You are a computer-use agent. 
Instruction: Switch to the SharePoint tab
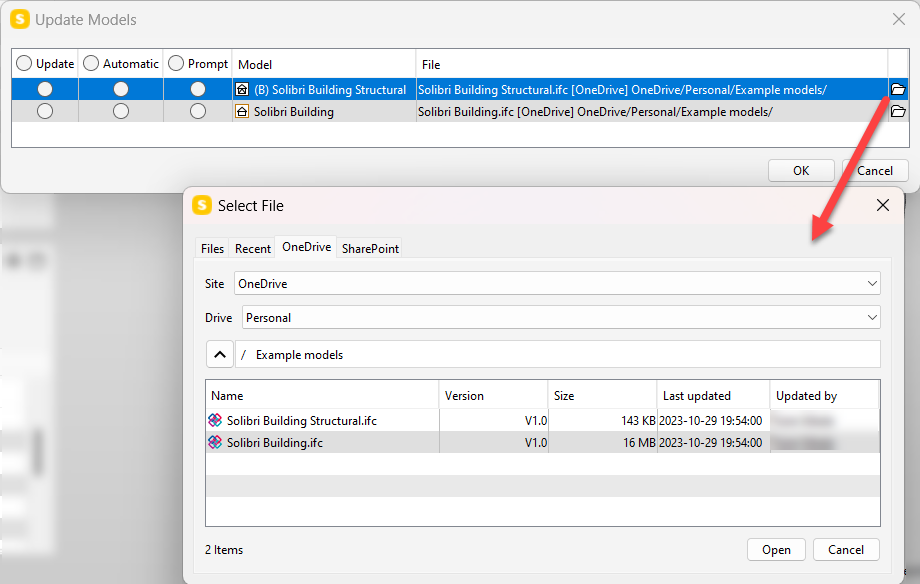[370, 249]
